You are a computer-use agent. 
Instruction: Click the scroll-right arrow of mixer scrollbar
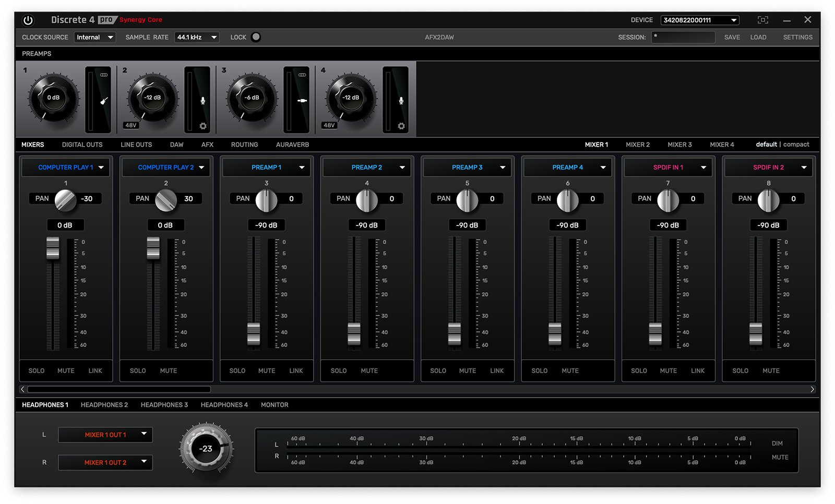(x=812, y=389)
